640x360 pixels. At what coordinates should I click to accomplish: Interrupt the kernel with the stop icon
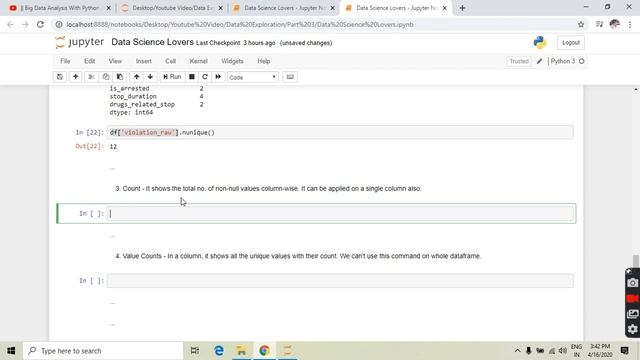(191, 77)
